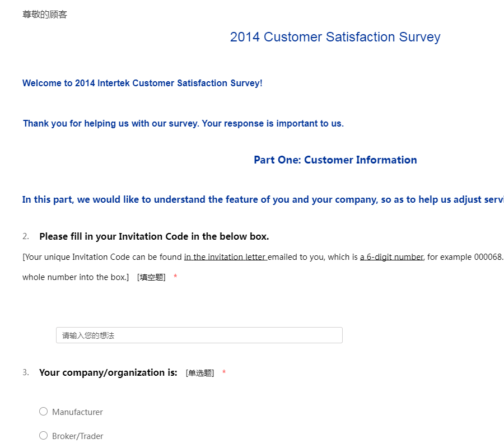Viewport: 504px width, 448px height.
Task: Click the red asterisk beside [单选题]
Action: pyautogui.click(x=224, y=372)
